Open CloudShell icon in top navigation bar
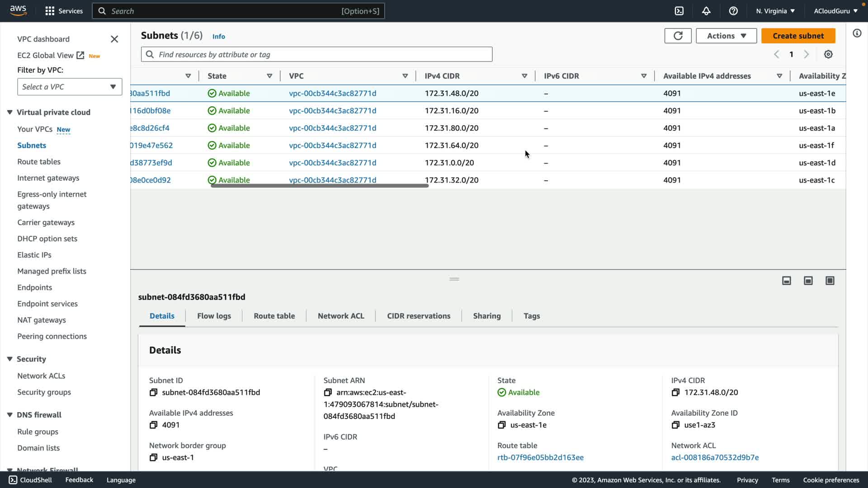Viewport: 868px width, 488px height. (679, 11)
